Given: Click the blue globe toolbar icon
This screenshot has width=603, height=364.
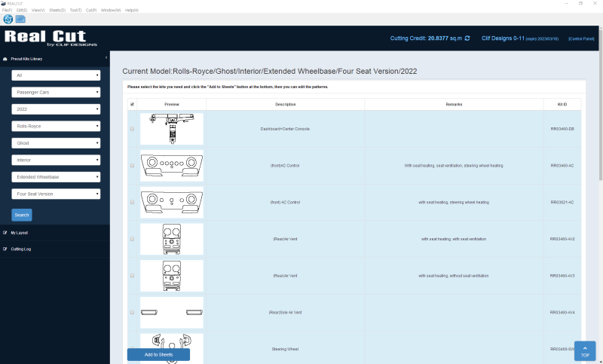Looking at the screenshot, I should pos(8,19).
